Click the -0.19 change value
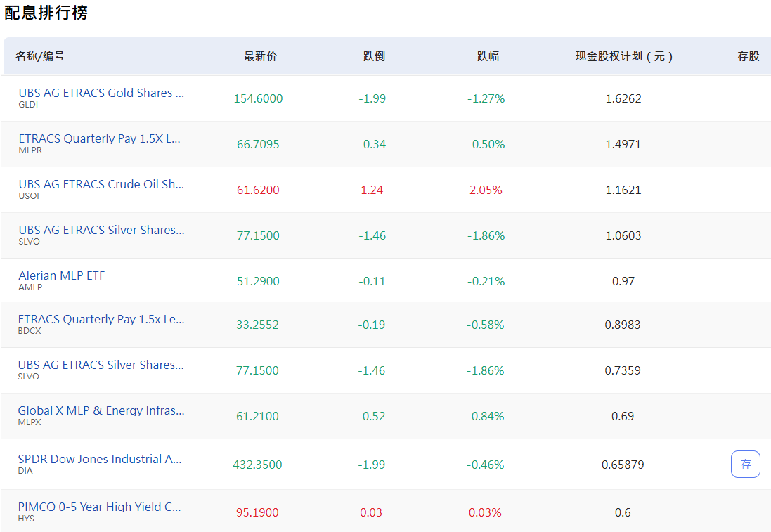 coord(372,325)
